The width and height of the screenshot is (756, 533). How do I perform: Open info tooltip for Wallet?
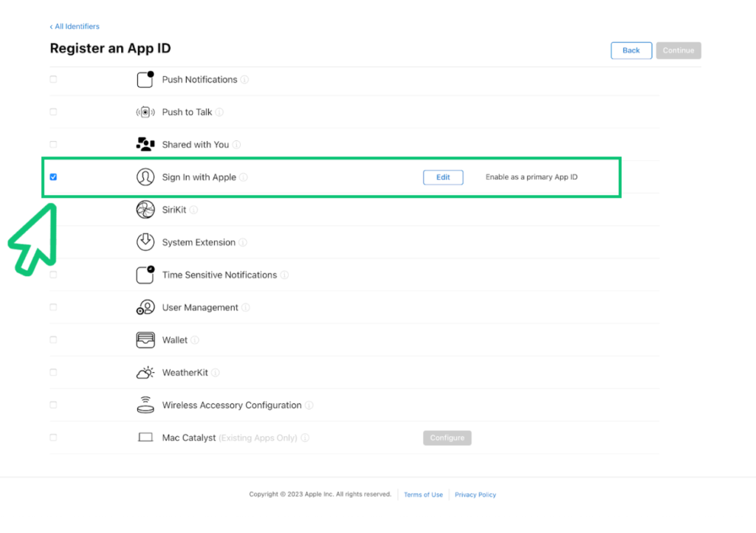click(x=195, y=340)
